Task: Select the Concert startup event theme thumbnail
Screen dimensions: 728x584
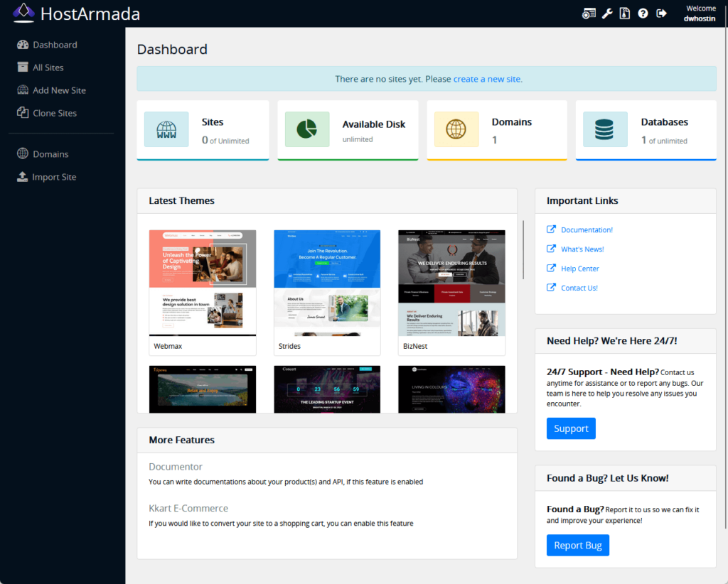Action: click(327, 389)
